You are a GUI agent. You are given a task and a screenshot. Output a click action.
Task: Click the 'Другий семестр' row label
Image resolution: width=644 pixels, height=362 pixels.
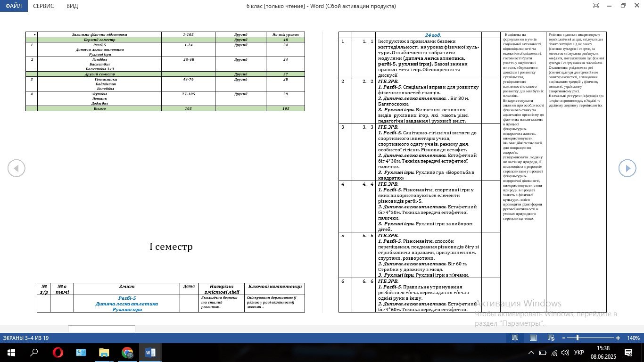(99, 74)
